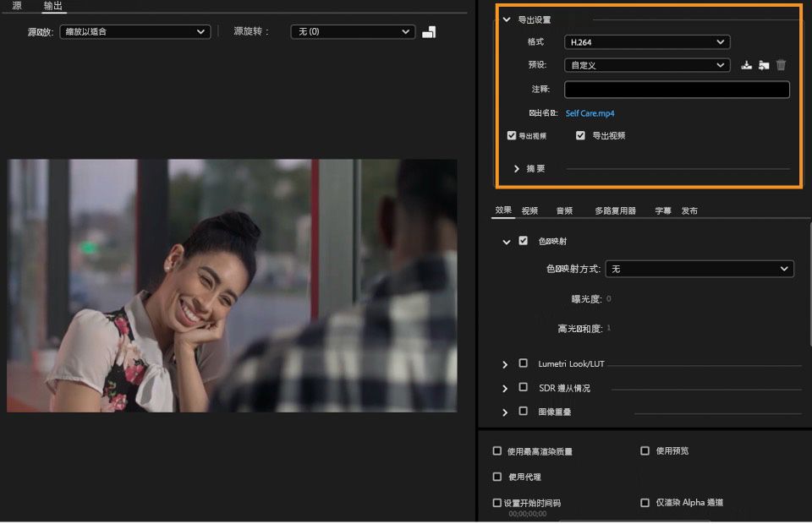Uncheck the first 导出视频 checkbox
812x524 pixels.
pos(512,135)
